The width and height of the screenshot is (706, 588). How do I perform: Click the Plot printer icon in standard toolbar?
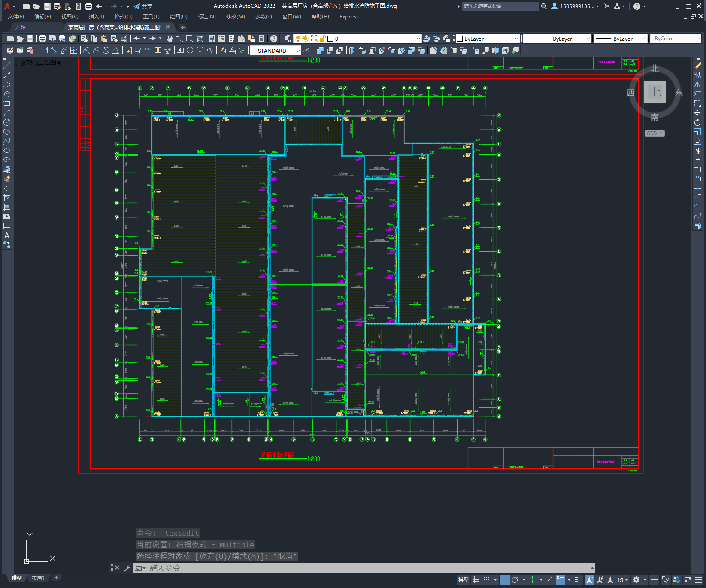(x=42, y=39)
